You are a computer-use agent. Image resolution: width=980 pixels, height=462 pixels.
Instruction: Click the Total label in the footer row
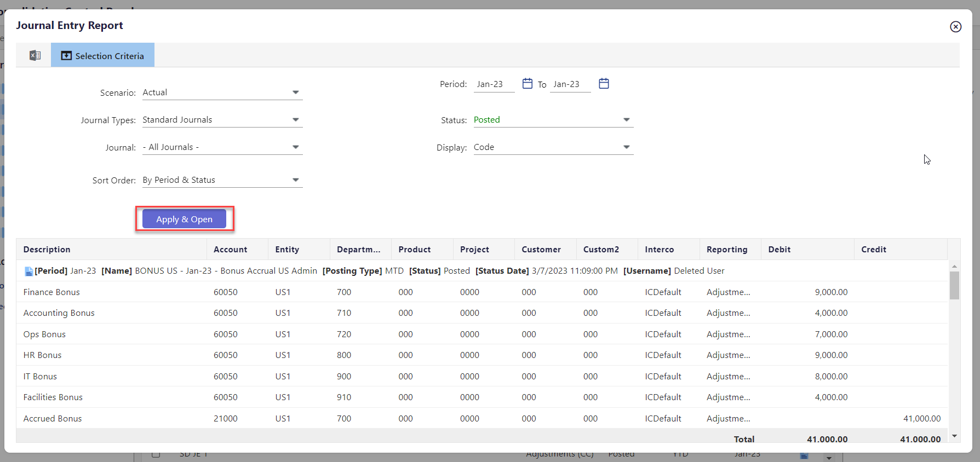(x=744, y=439)
